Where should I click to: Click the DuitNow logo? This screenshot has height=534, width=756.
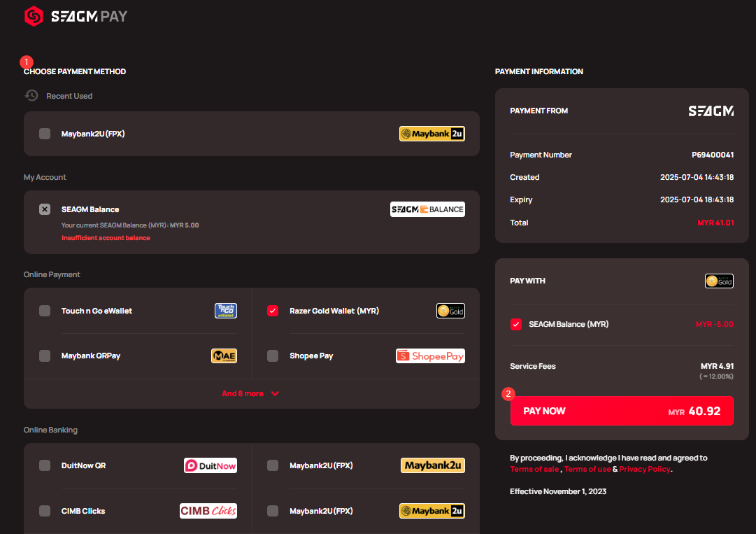point(211,465)
